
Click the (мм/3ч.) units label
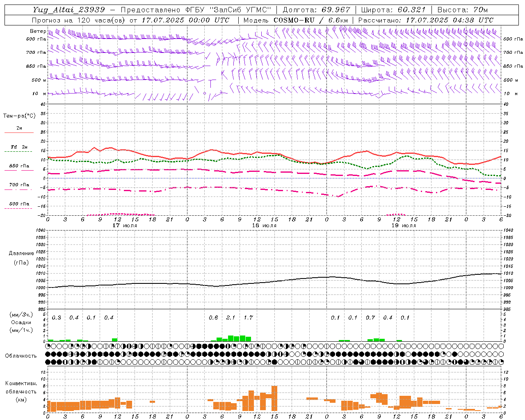tap(21, 315)
